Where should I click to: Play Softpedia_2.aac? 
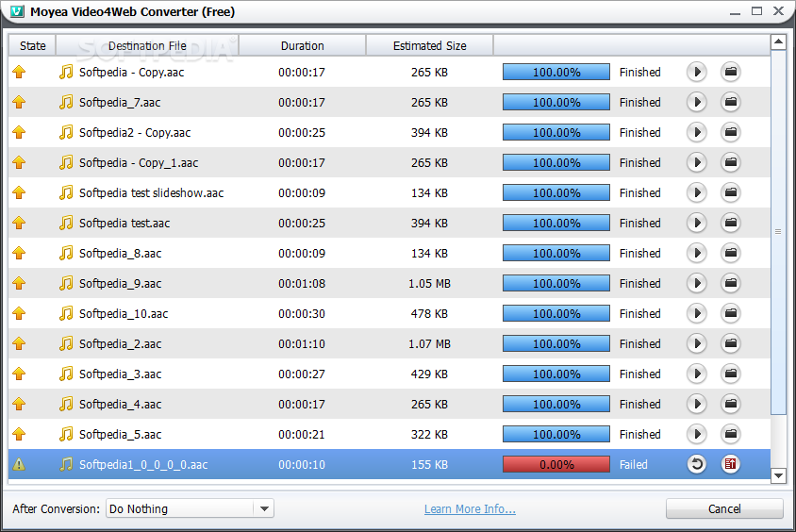point(696,343)
